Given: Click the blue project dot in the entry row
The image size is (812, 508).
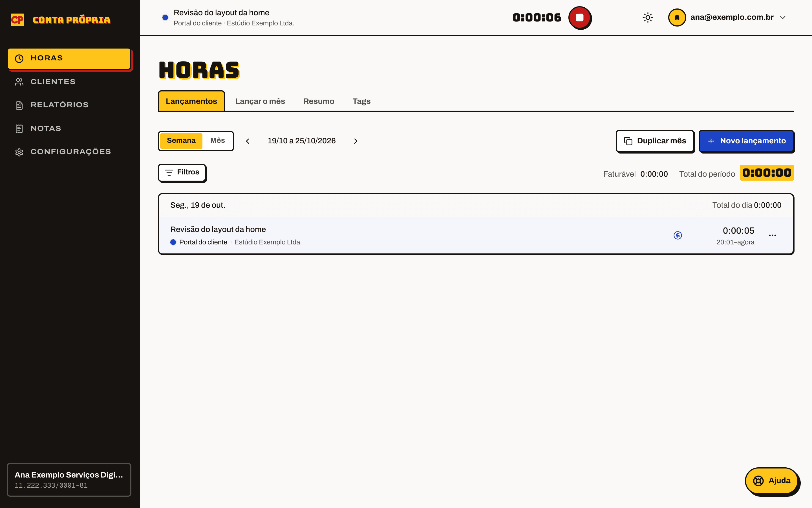Looking at the screenshot, I should 173,242.
